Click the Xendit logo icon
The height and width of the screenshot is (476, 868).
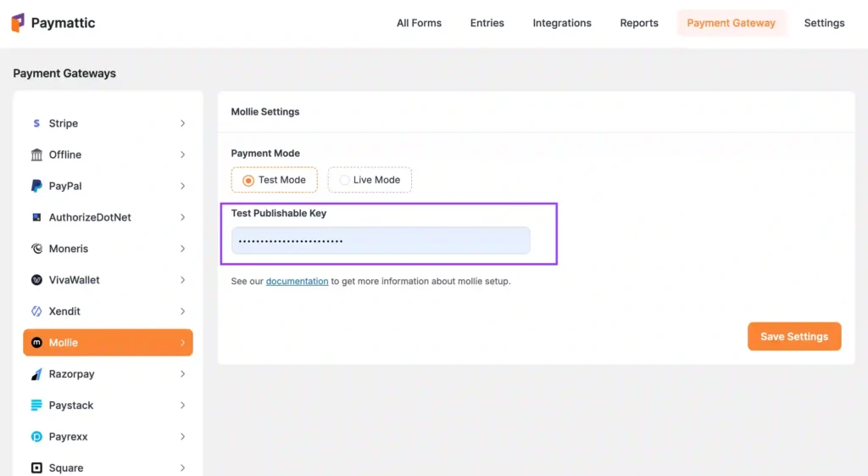pyautogui.click(x=36, y=311)
